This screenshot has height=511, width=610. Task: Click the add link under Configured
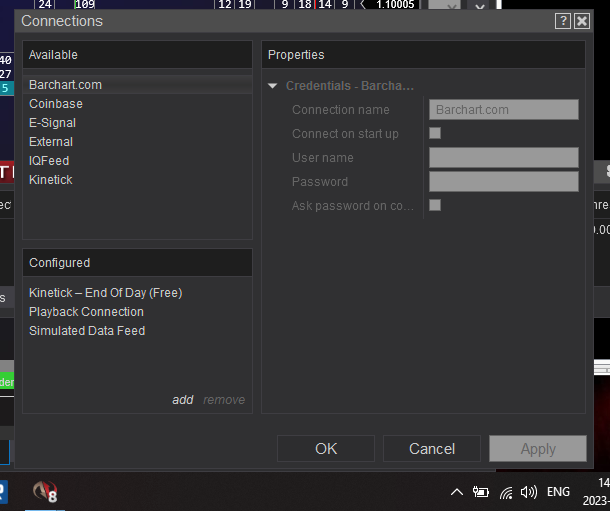tap(182, 400)
